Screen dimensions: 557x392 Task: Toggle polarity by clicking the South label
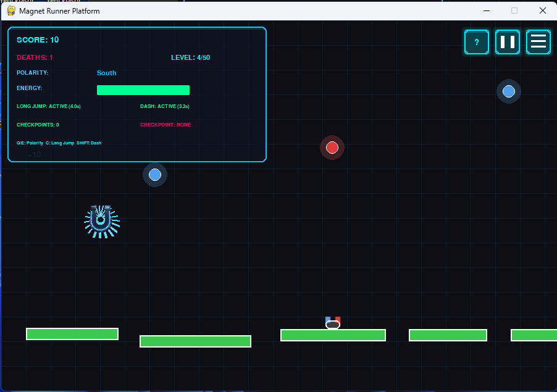click(106, 73)
